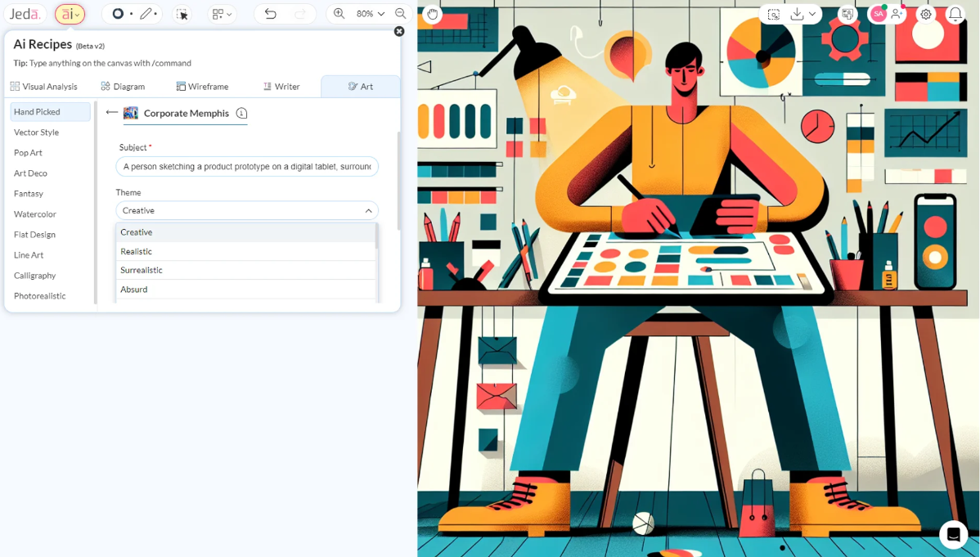Switch to the Visual Analysis tab
This screenshot has height=557, width=980.
pos(44,86)
